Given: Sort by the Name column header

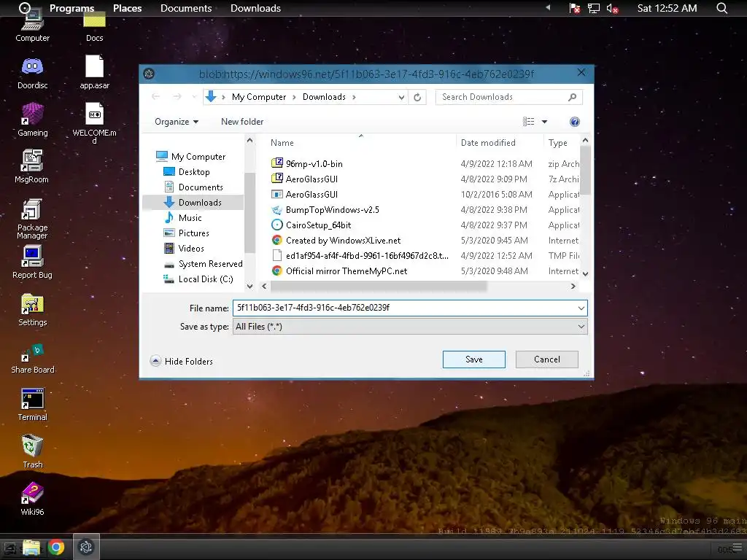Looking at the screenshot, I should (x=282, y=143).
